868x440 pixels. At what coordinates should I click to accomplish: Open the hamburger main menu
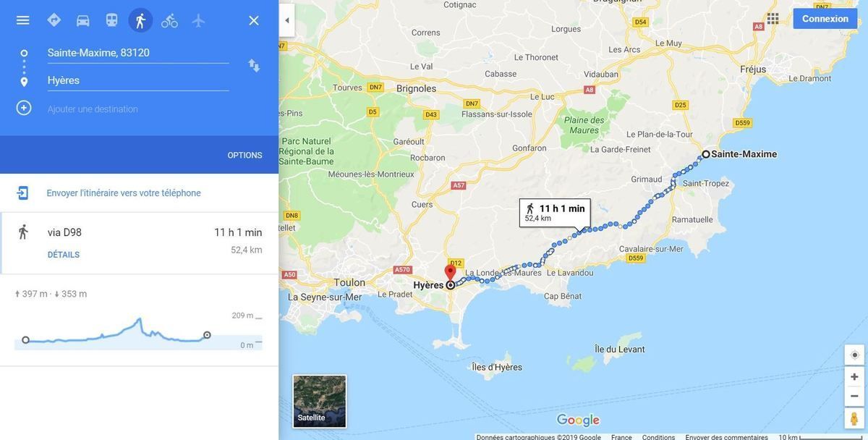pos(23,20)
